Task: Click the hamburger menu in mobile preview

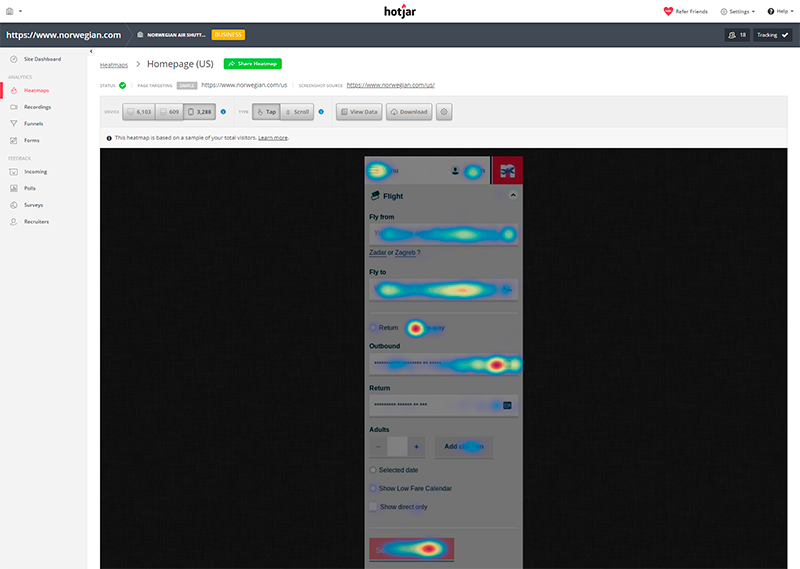Action: pos(376,170)
